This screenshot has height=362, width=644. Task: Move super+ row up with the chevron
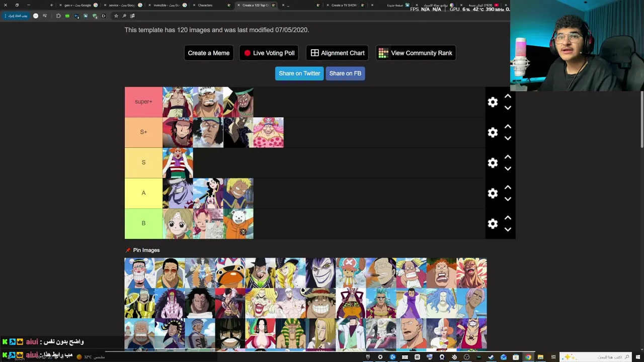pyautogui.click(x=508, y=96)
